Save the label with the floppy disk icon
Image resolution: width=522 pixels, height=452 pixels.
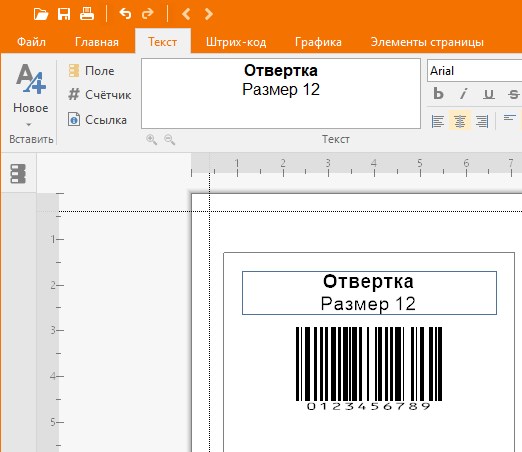point(64,14)
